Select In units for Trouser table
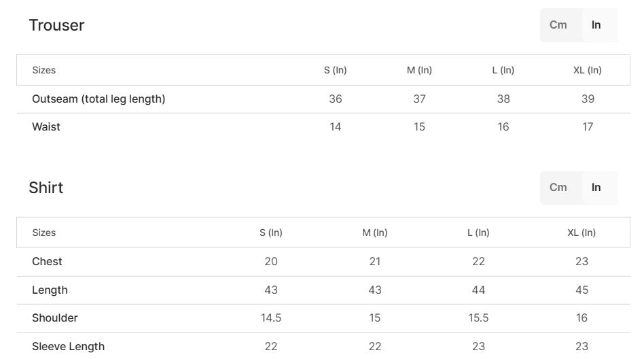 tap(596, 25)
